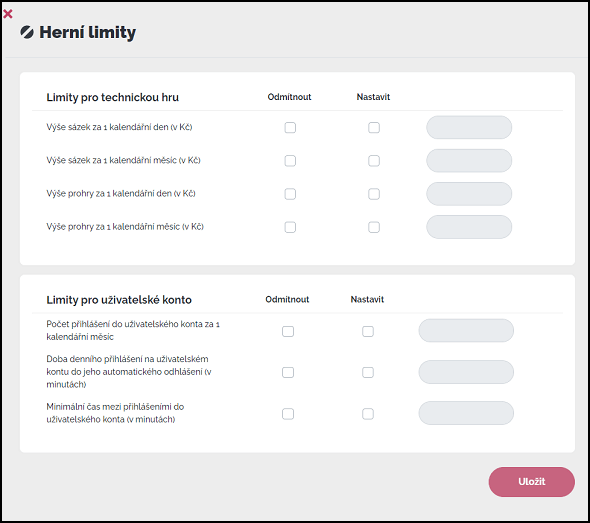Check Nastavit for monthly bet amount
This screenshot has height=523, width=590.
[x=374, y=161]
